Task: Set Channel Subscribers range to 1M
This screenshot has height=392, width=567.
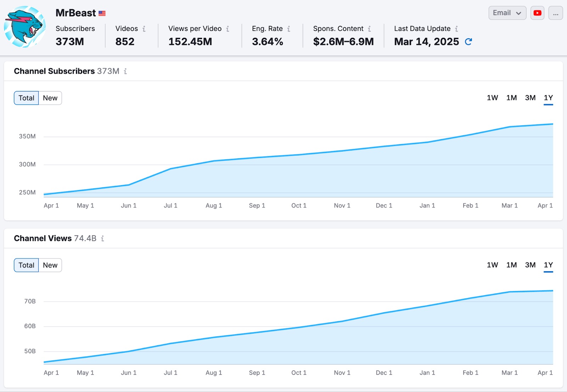Action: pyautogui.click(x=511, y=98)
